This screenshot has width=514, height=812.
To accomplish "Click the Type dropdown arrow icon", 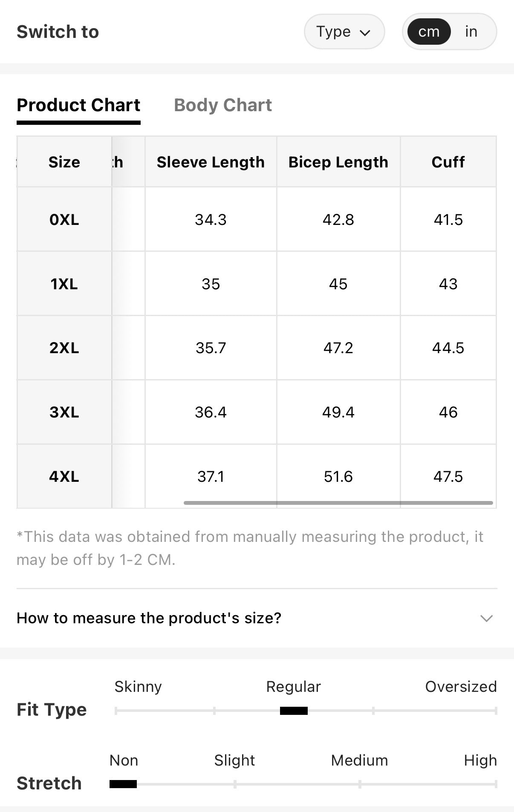I will 365,33.
